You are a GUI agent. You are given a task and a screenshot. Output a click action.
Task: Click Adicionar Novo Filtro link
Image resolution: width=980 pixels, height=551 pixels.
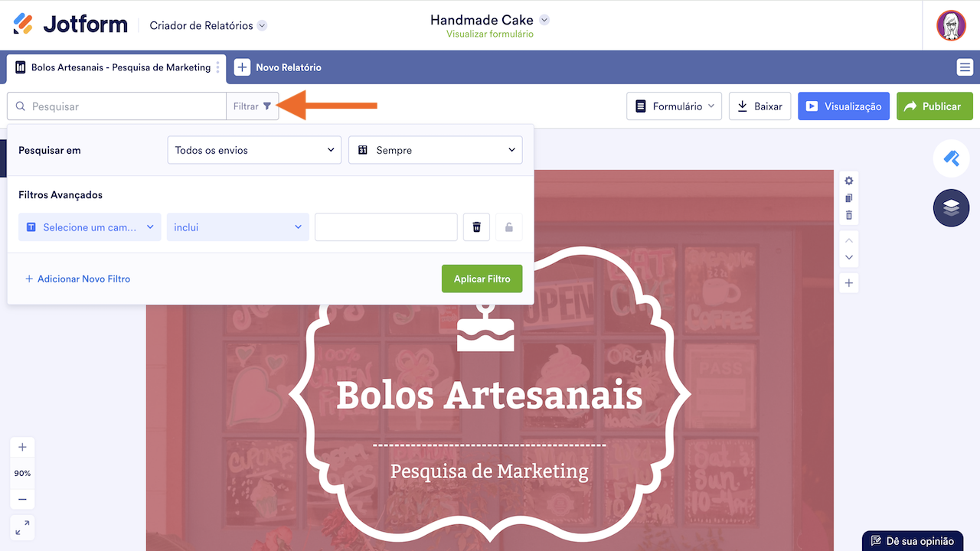click(x=77, y=279)
